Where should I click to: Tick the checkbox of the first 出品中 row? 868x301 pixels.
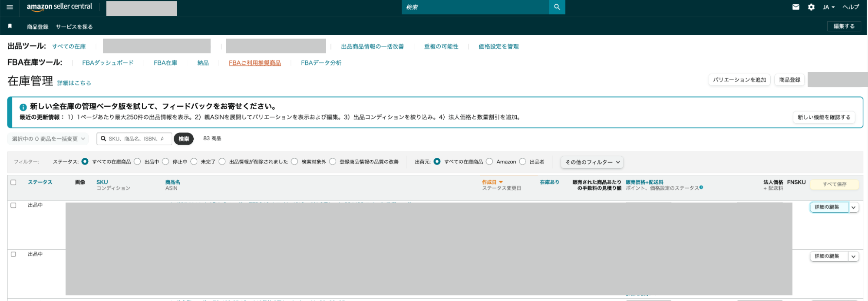click(x=13, y=206)
